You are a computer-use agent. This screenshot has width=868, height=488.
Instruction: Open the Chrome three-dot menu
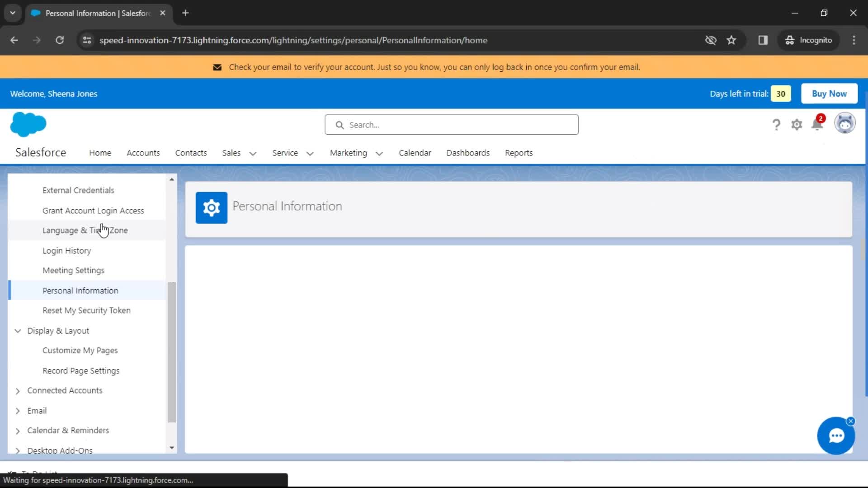pyautogui.click(x=854, y=40)
